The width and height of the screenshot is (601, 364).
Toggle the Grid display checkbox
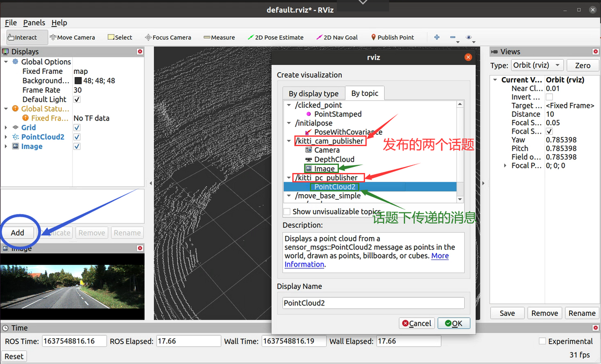(x=77, y=127)
